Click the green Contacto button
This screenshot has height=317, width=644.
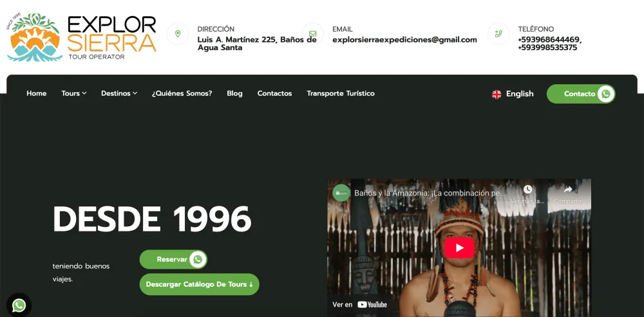tap(581, 94)
